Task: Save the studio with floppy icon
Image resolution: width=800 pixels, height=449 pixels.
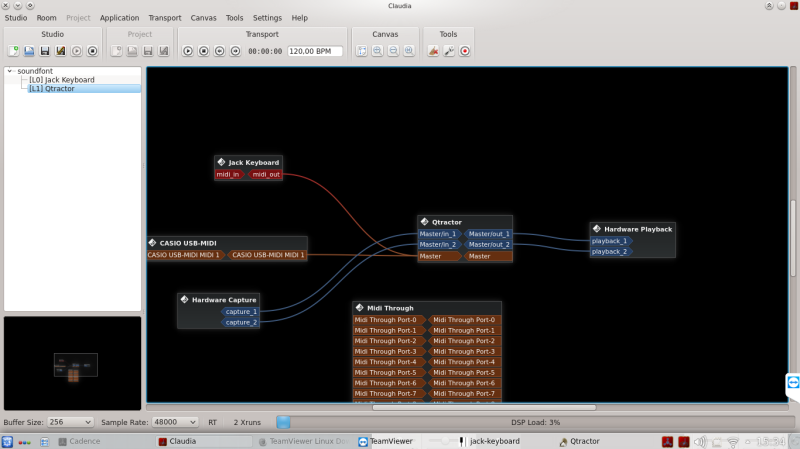Action: click(45, 51)
